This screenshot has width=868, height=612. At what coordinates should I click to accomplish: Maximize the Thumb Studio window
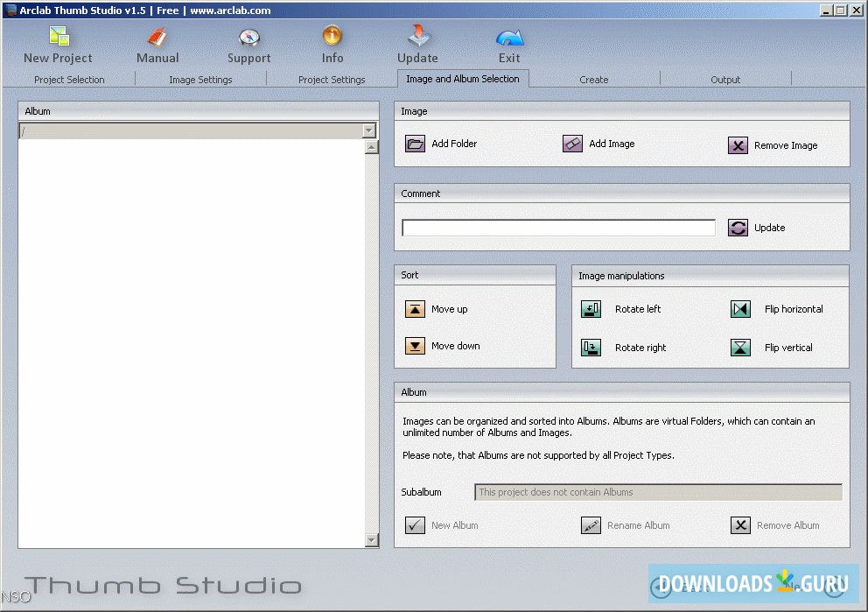[x=840, y=10]
